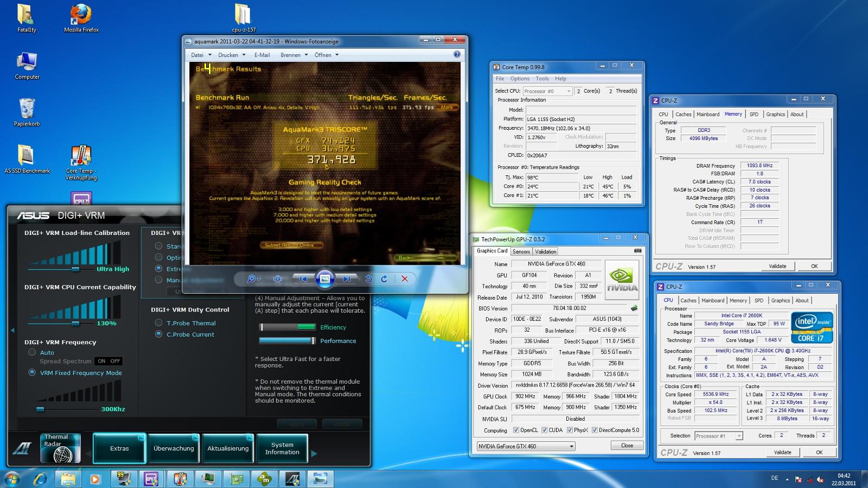Open the Fatal1ty folder on the desktop

coord(27,19)
